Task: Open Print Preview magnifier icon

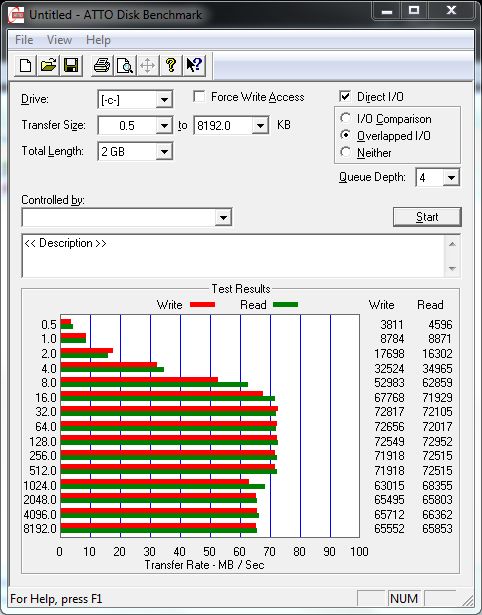Action: tap(125, 65)
